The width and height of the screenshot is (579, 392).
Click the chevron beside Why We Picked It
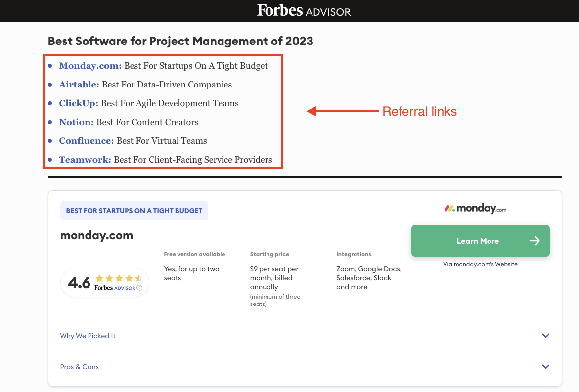pos(545,336)
